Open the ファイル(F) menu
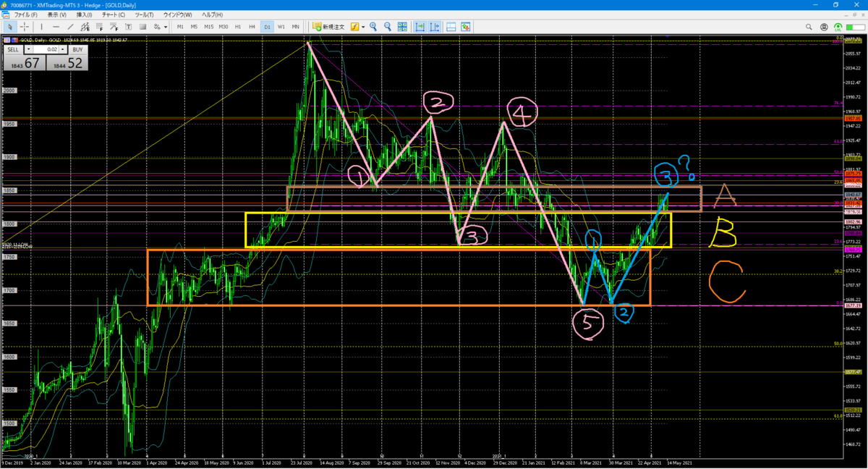Viewport: 868px width, 469px height. 26,14
